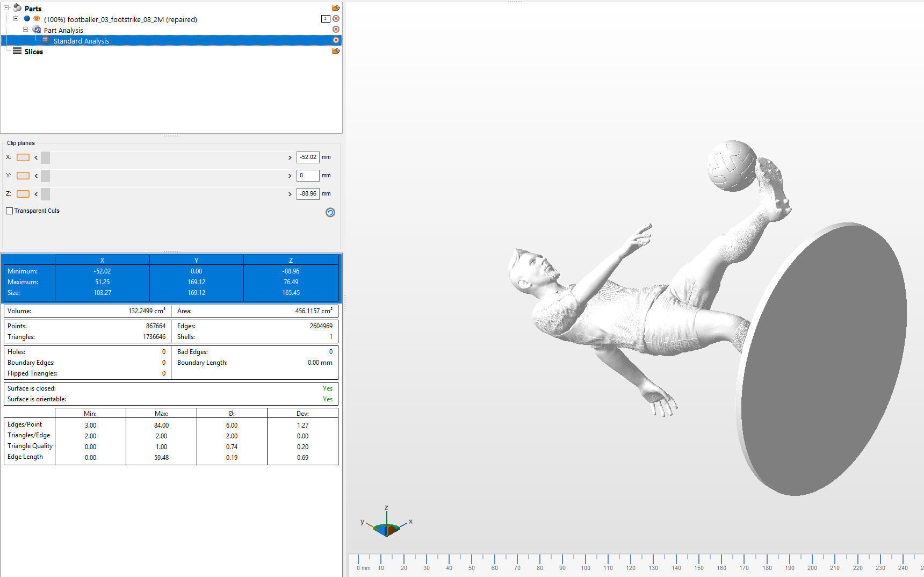Click the round base disc of the model
This screenshot has height=577, width=924.
coord(822,359)
